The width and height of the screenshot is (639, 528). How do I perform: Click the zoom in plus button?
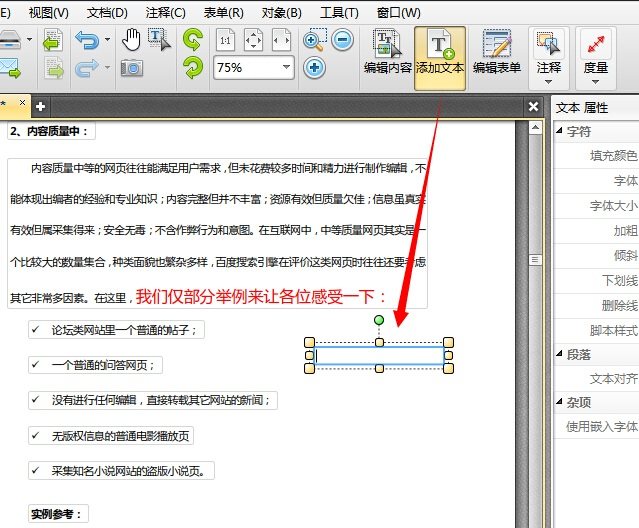point(314,67)
